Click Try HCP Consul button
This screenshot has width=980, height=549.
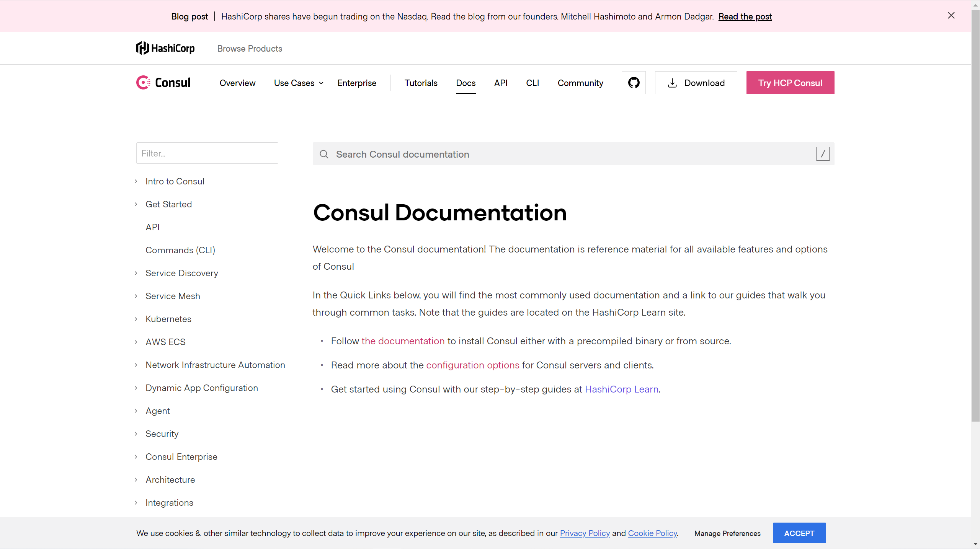[x=790, y=83]
